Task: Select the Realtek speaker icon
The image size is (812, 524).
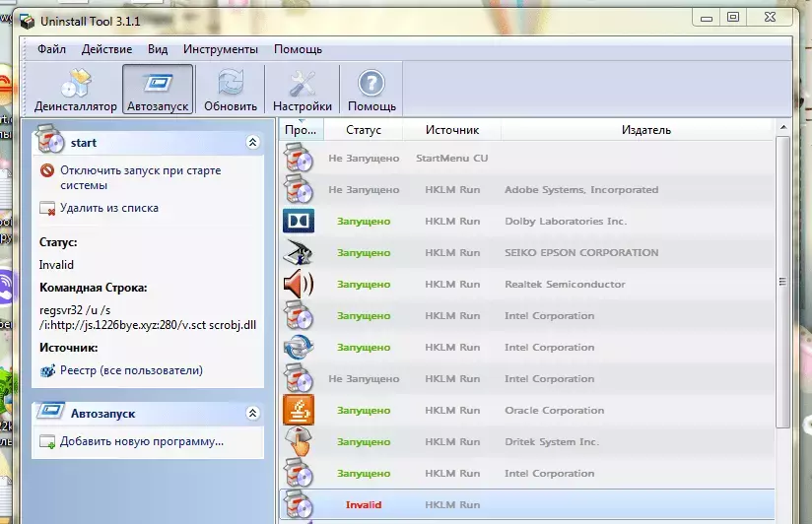Action: pyautogui.click(x=299, y=285)
